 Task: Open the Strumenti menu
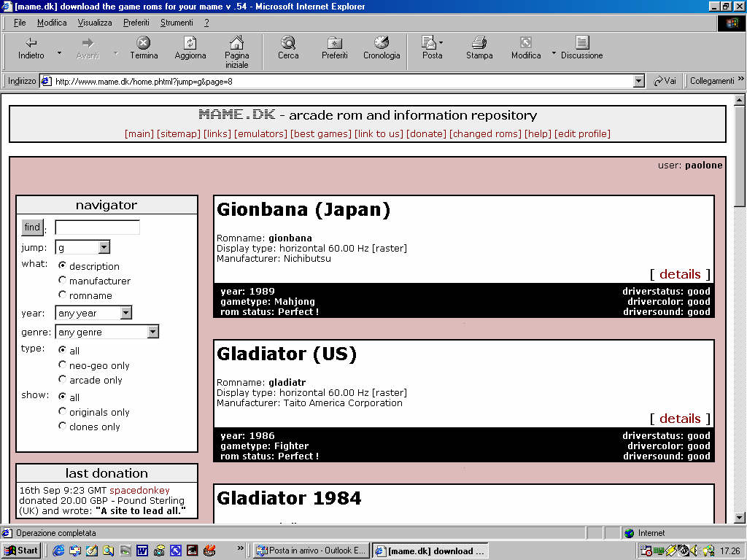(177, 23)
